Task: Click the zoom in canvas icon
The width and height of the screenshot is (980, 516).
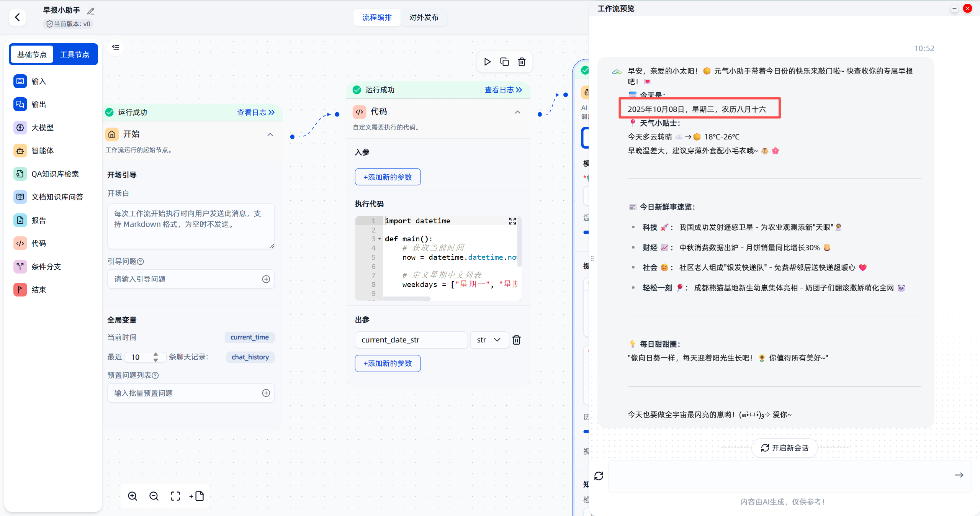Action: 133,496
